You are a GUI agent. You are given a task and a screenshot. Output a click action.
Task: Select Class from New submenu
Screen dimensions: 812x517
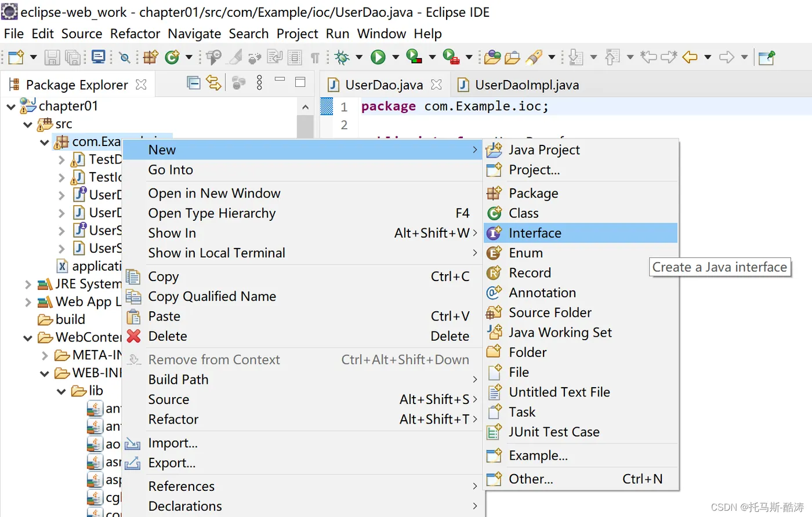581,213
